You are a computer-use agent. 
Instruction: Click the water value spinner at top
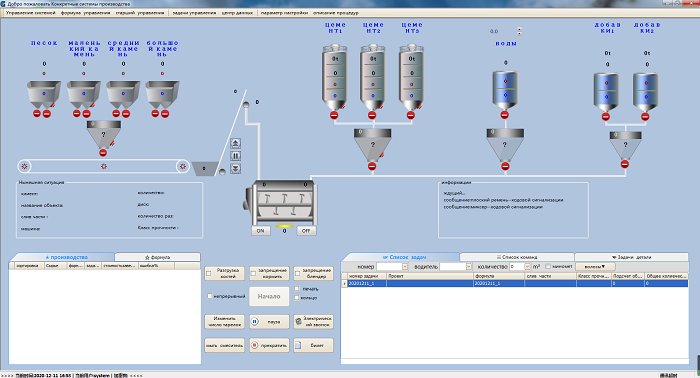(519, 31)
